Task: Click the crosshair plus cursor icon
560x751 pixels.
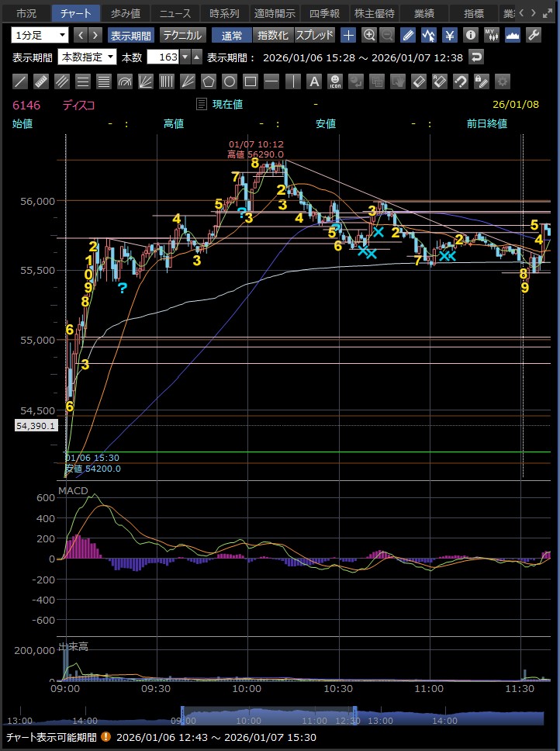Action: tap(349, 35)
